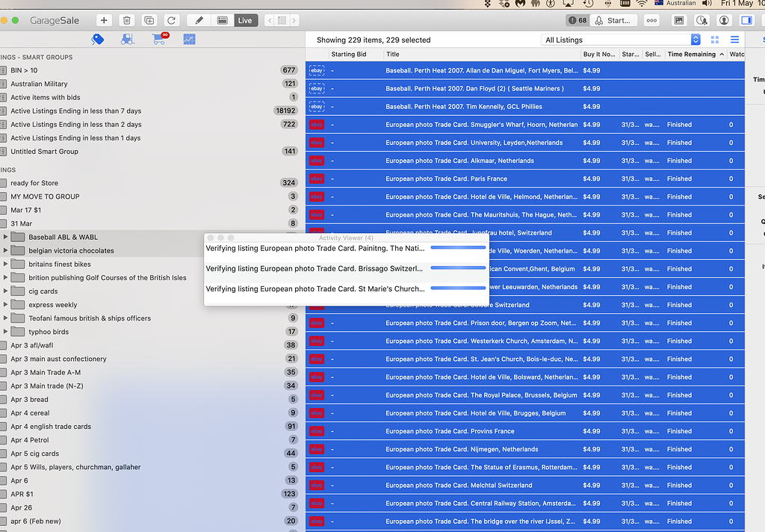Open the AirPlay display menu bar icon
The width and height of the screenshot is (765, 532).
[569, 4]
